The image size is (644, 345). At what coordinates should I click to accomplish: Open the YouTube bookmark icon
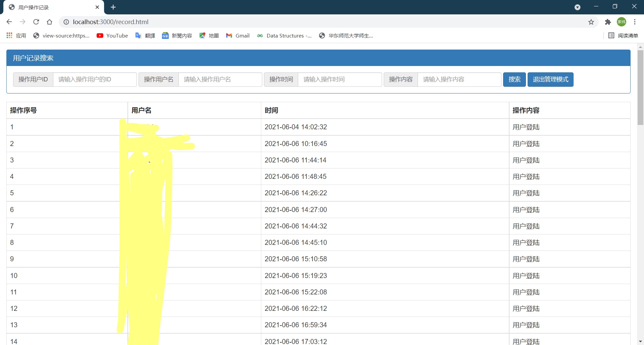tap(100, 36)
